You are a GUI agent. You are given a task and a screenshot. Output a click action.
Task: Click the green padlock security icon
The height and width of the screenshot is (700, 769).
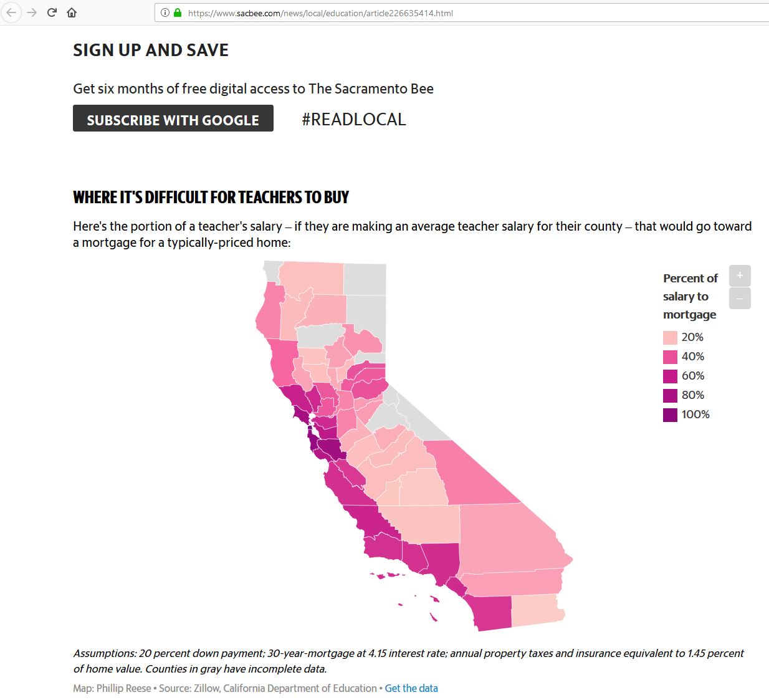click(178, 12)
